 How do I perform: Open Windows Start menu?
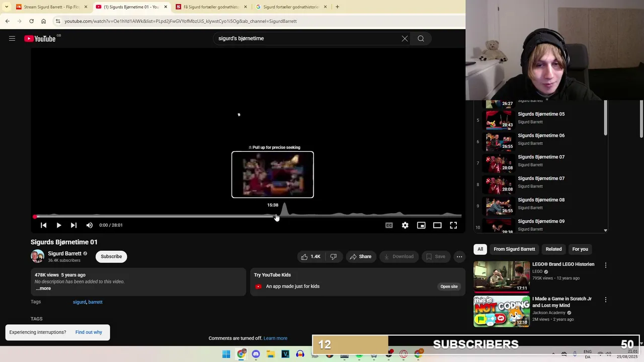[226, 354]
